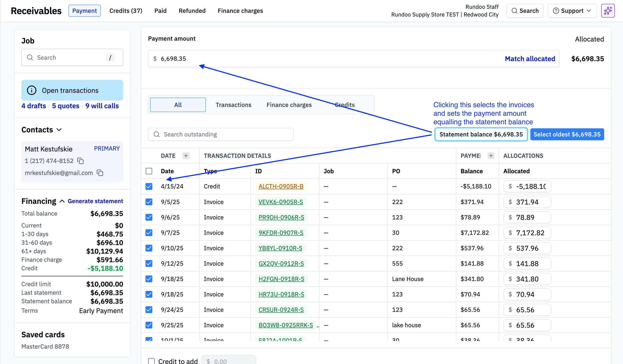Collapse the Financing section chevron
Image resolution: width=623 pixels, height=364 pixels.
[x=62, y=201]
